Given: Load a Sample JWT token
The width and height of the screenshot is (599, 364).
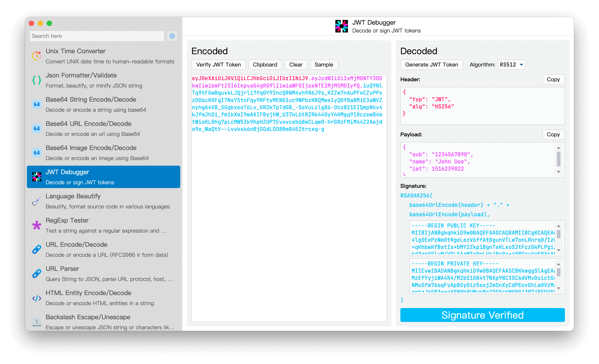Looking at the screenshot, I should click(323, 65).
